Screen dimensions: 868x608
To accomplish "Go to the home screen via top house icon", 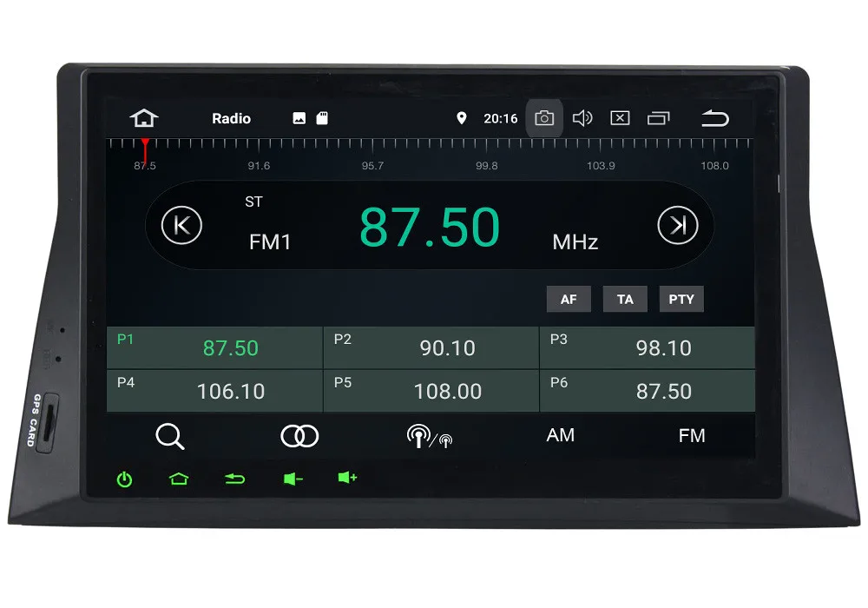I will point(144,118).
